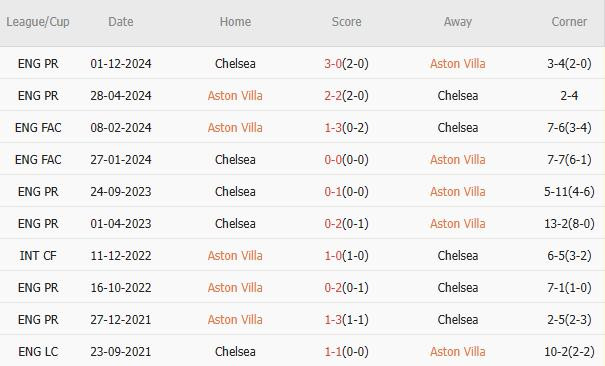Image resolution: width=605 pixels, height=366 pixels.
Task: Click Aston Villa away in ENG LC row
Action: (458, 352)
